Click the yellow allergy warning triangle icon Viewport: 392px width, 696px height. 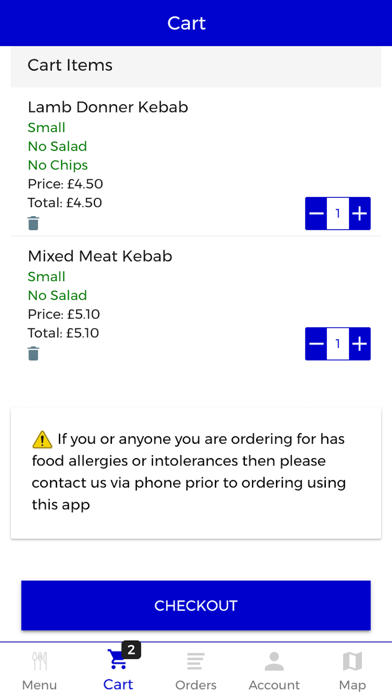(x=43, y=439)
